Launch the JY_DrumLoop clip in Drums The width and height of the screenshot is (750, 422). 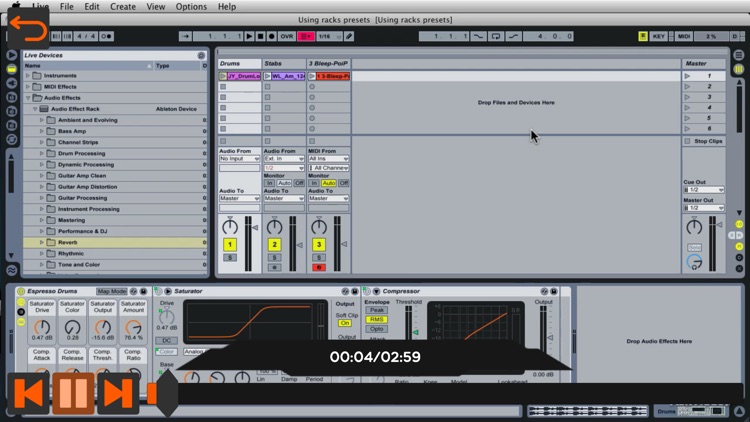223,76
